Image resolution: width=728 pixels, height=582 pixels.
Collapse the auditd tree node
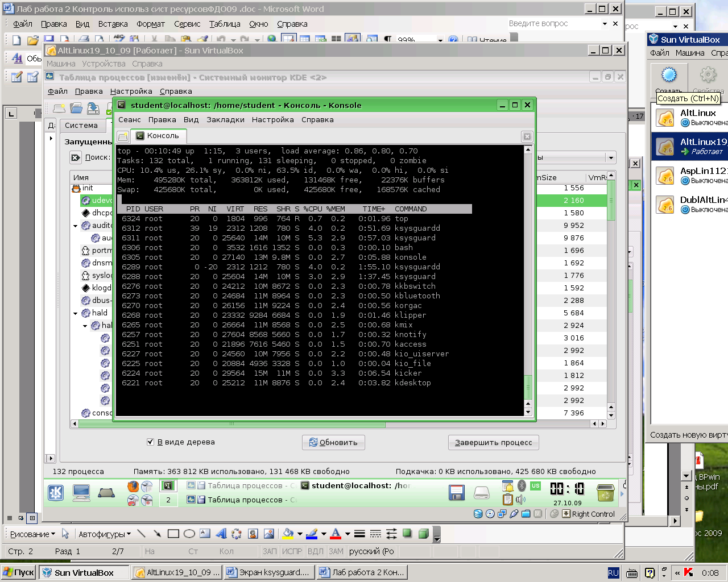pos(75,226)
